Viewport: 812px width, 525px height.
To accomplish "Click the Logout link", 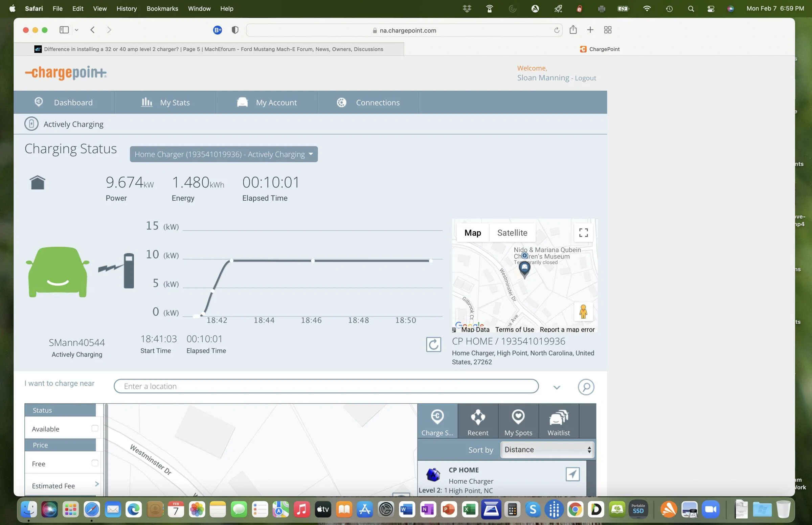I will pos(585,78).
